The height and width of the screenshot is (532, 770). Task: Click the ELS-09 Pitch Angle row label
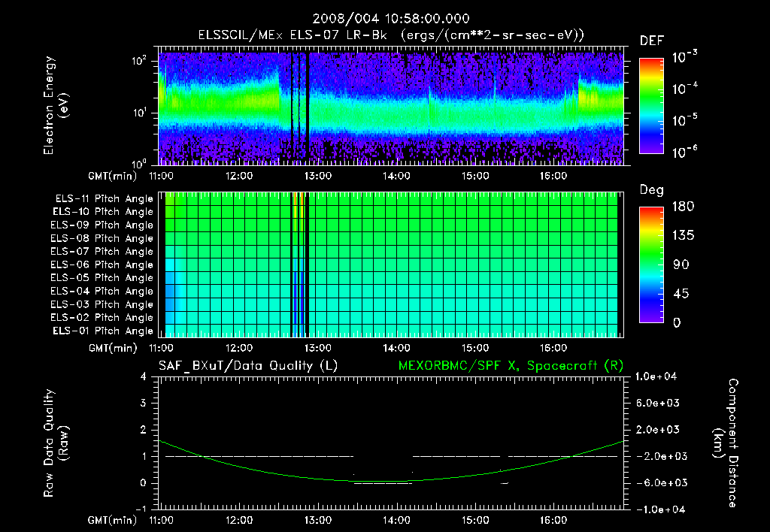coord(102,225)
